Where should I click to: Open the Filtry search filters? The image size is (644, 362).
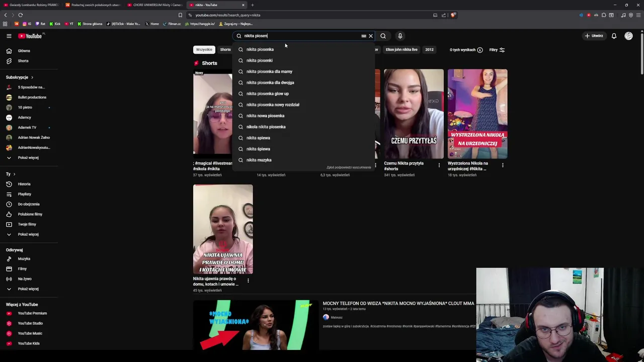[x=497, y=50]
